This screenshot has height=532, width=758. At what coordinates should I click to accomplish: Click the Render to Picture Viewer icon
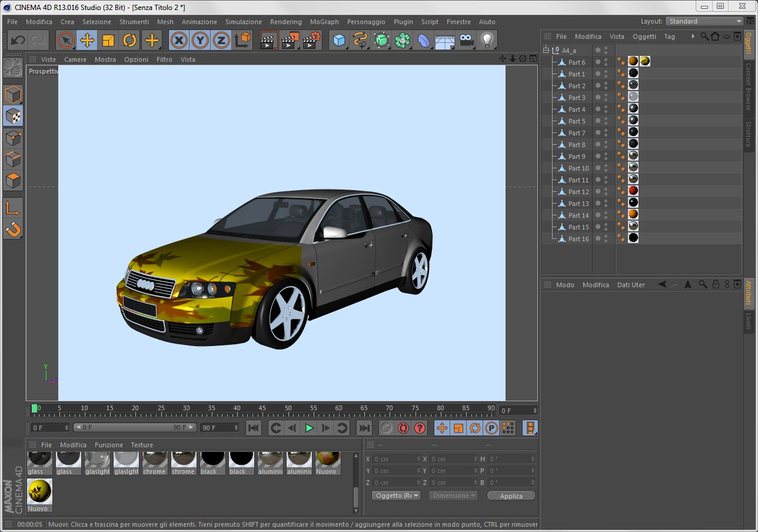coord(290,41)
